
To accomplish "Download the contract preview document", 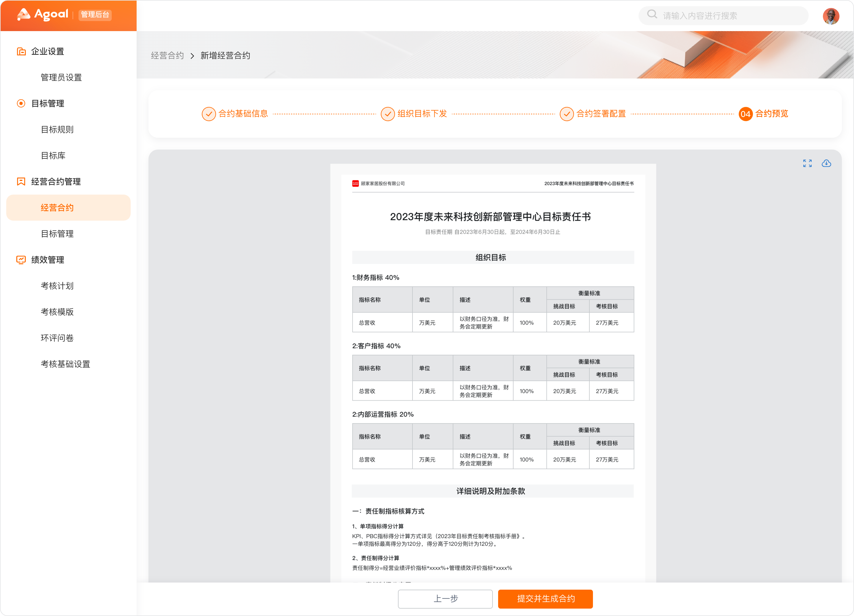I will click(x=827, y=163).
